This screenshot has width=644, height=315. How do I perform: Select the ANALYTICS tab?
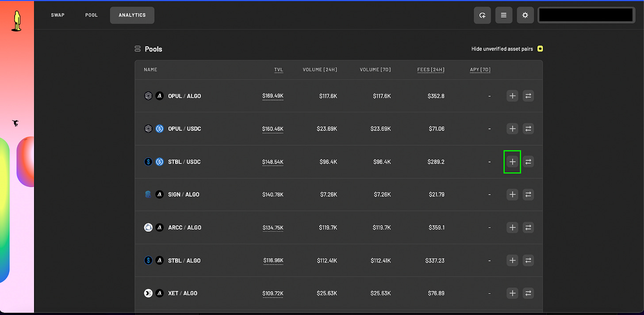click(x=132, y=15)
